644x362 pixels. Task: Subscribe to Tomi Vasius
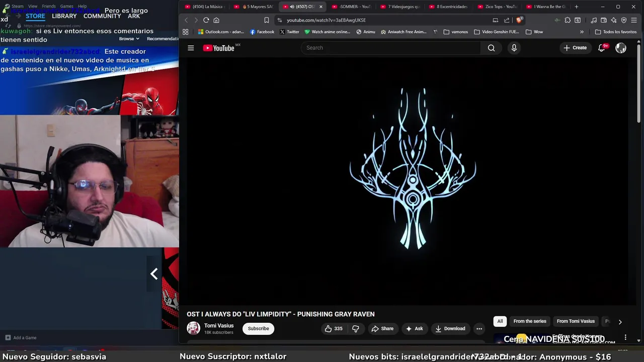point(258,328)
